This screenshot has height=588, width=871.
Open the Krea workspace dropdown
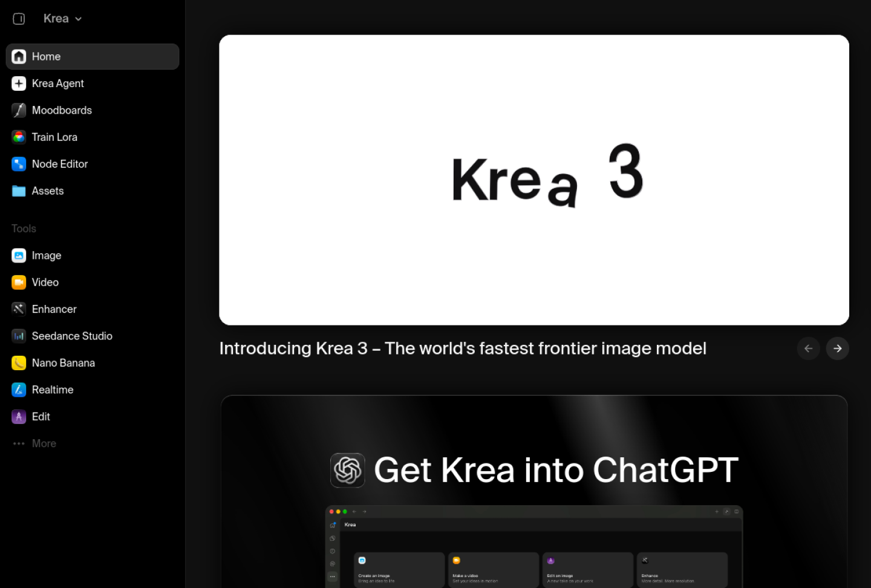62,19
